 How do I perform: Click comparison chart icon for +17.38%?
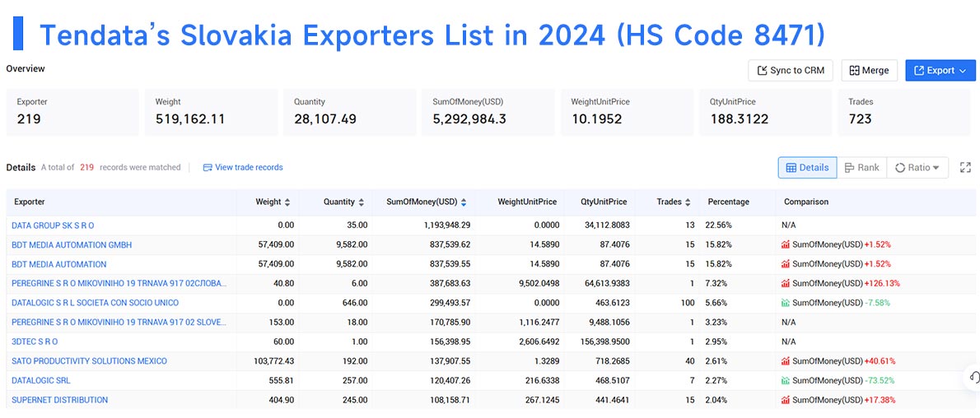(786, 400)
